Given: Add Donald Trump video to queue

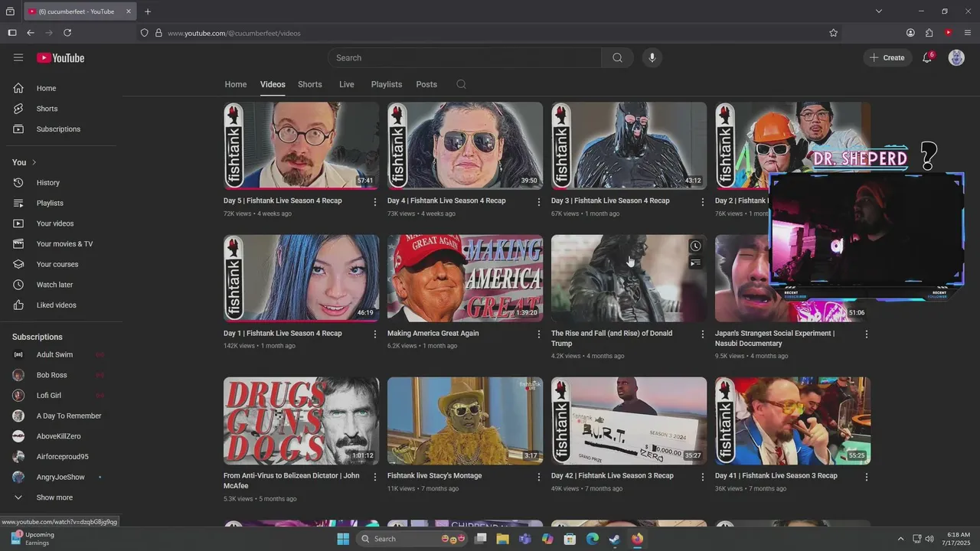Looking at the screenshot, I should point(695,263).
